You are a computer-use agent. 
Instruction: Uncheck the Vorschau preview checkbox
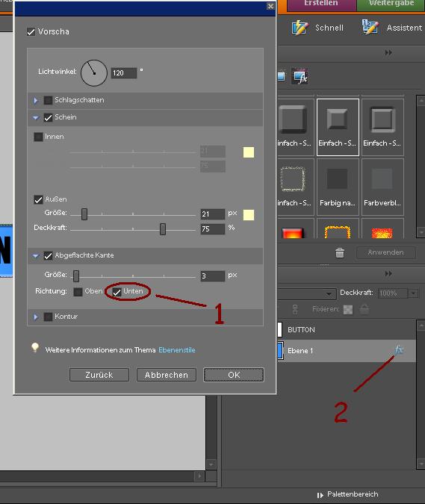pyautogui.click(x=31, y=32)
